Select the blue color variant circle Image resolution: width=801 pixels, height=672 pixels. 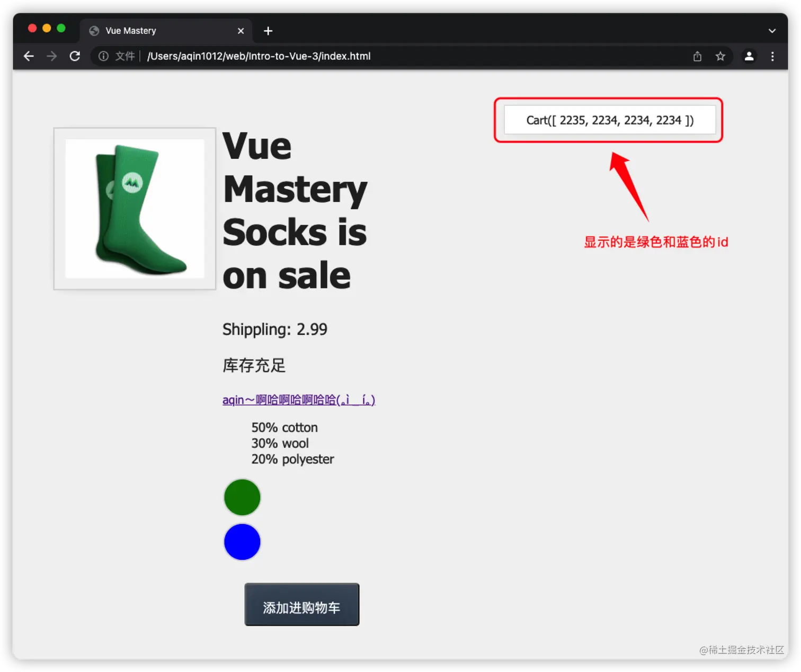tap(242, 542)
